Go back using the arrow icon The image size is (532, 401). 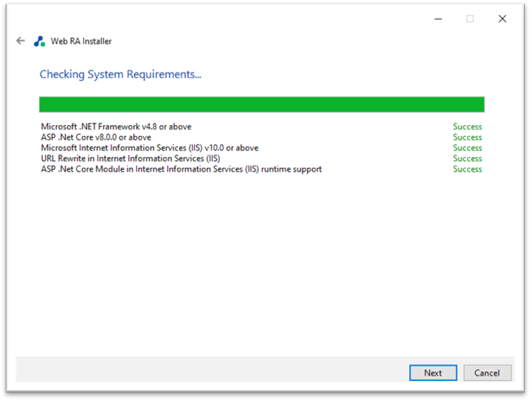point(21,41)
